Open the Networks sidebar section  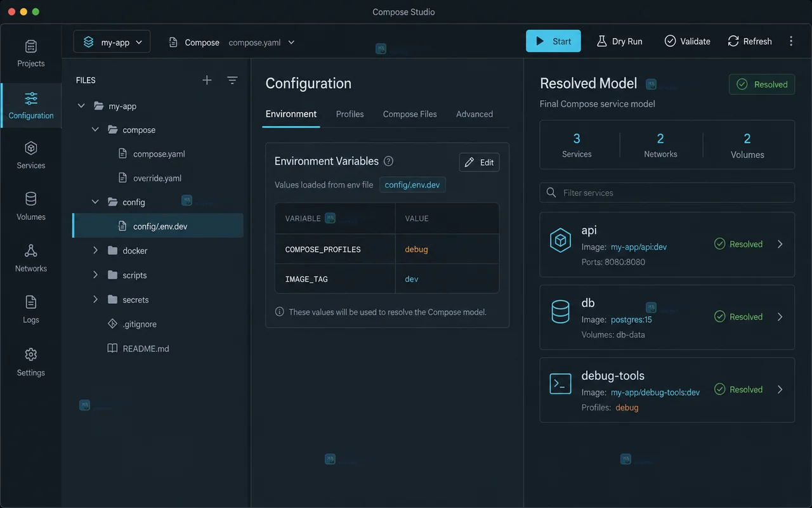[30, 258]
